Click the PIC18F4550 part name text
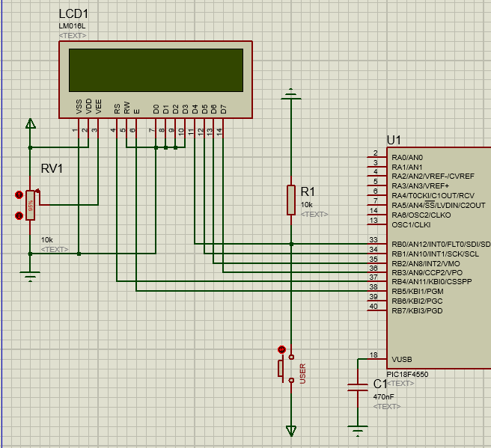This screenshot has height=448, width=491. coord(407,374)
